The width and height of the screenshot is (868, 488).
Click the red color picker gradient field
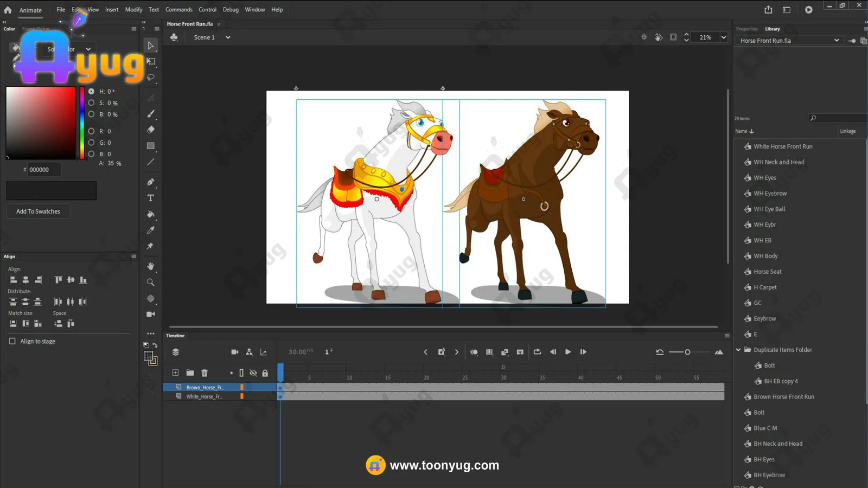(x=41, y=123)
